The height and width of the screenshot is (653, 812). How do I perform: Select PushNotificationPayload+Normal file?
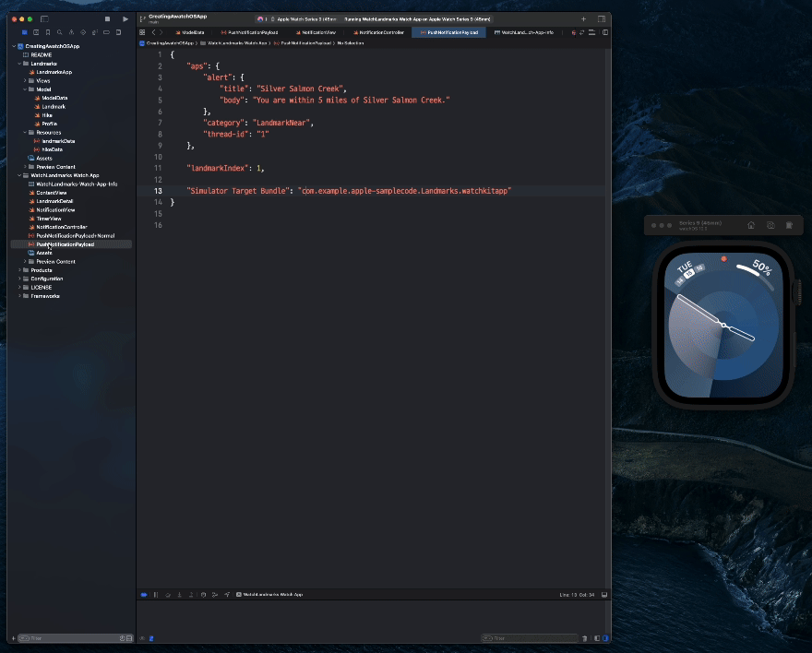click(x=75, y=235)
